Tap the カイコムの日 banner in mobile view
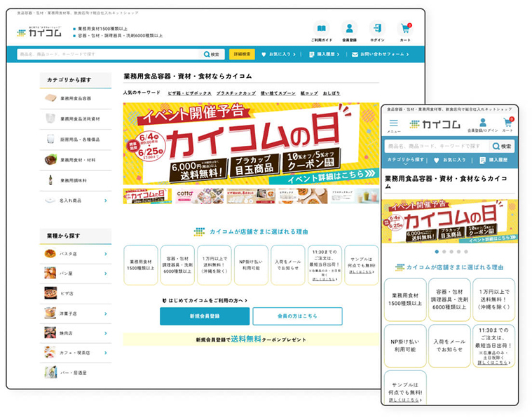532x418 pixels. coord(449,221)
